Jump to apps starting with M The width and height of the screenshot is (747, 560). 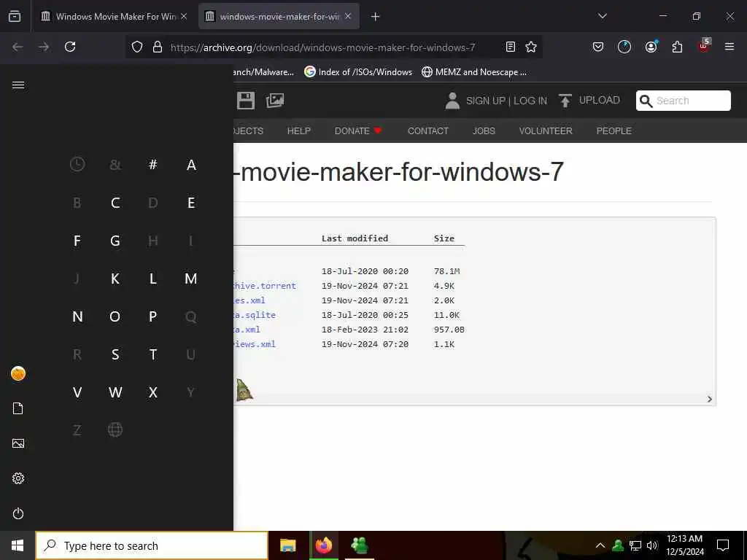click(191, 279)
